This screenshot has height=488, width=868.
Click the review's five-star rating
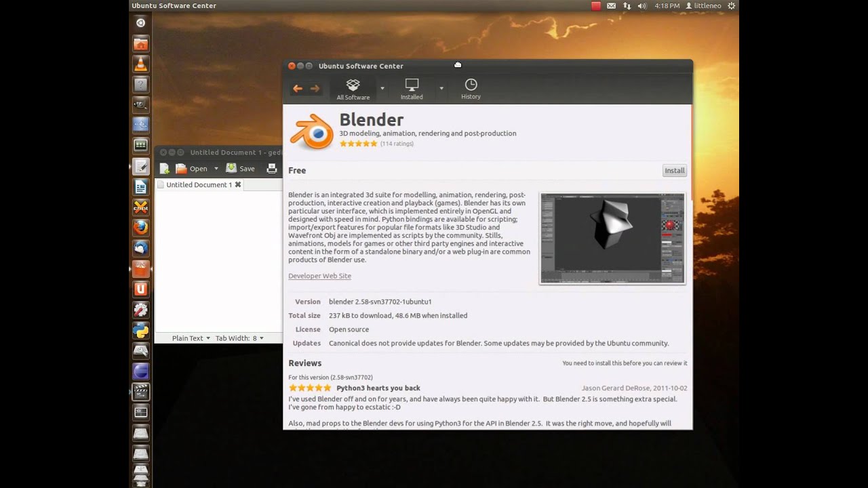(x=310, y=388)
